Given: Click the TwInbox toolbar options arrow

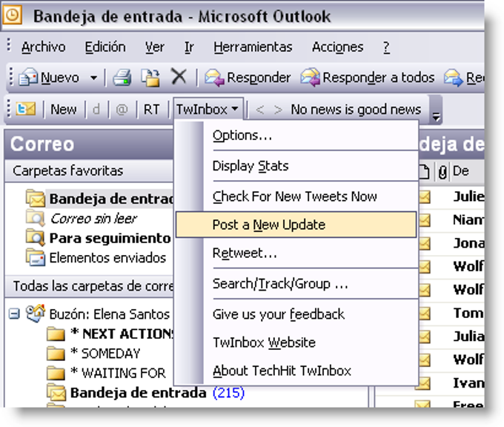Looking at the screenshot, I should 436,117.
